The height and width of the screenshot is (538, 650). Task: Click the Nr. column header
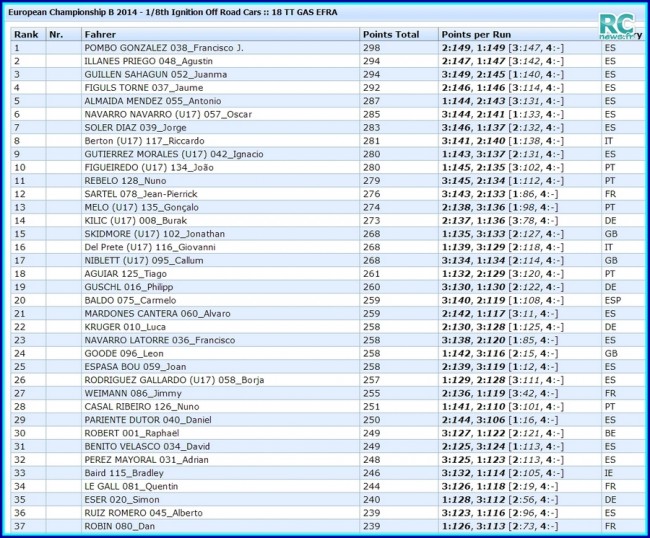(56, 34)
